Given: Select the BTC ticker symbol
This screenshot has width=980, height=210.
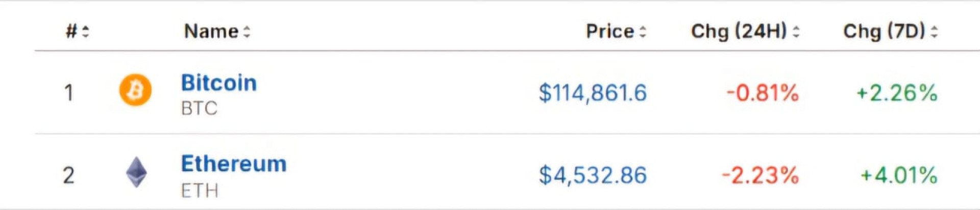Looking at the screenshot, I should click(199, 109).
